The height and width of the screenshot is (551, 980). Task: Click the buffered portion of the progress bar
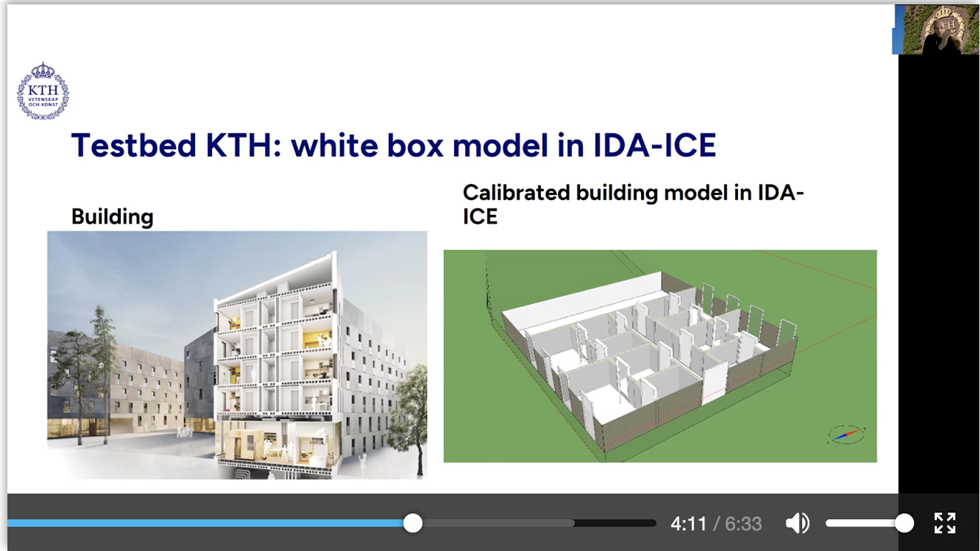[x=499, y=523]
